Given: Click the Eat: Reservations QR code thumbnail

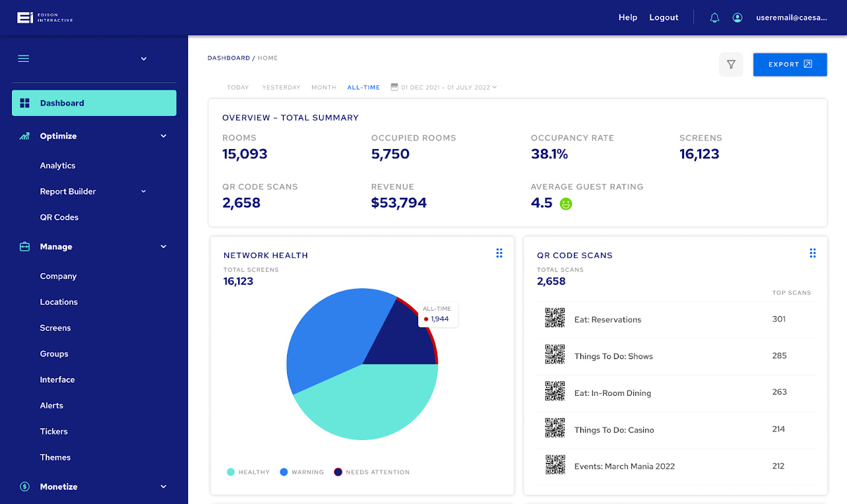Looking at the screenshot, I should (x=555, y=318).
